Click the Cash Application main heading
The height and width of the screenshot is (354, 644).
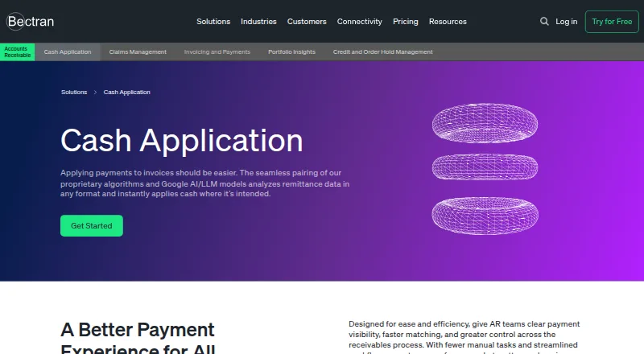click(x=182, y=141)
